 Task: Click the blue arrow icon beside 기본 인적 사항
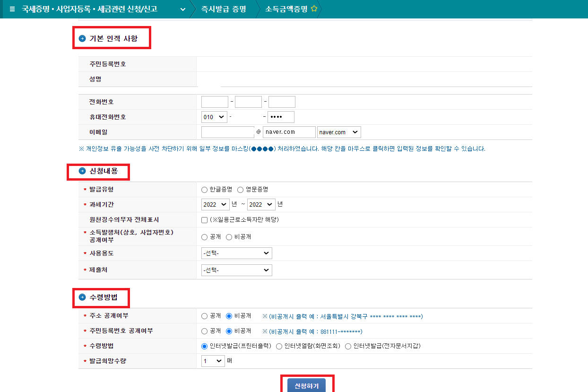pyautogui.click(x=81, y=37)
